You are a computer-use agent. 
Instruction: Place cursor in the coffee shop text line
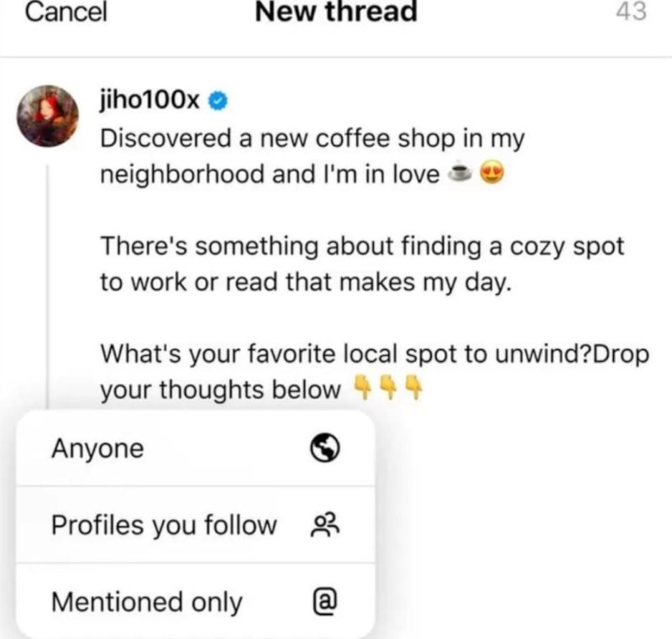[312, 139]
